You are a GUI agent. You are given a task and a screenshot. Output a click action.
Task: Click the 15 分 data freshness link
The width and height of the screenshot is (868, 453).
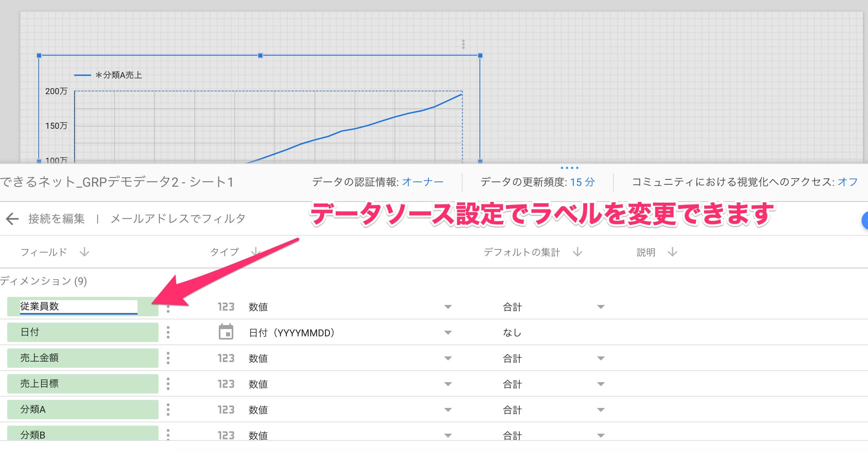coord(582,182)
